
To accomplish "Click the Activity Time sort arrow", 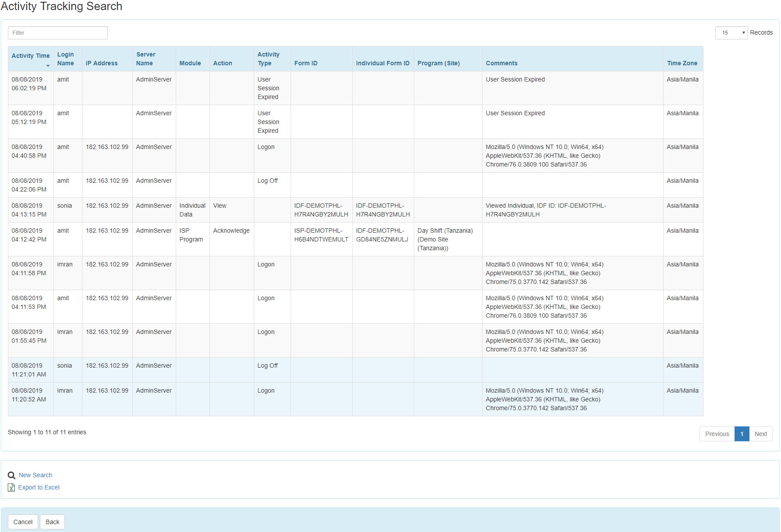I will [x=48, y=66].
